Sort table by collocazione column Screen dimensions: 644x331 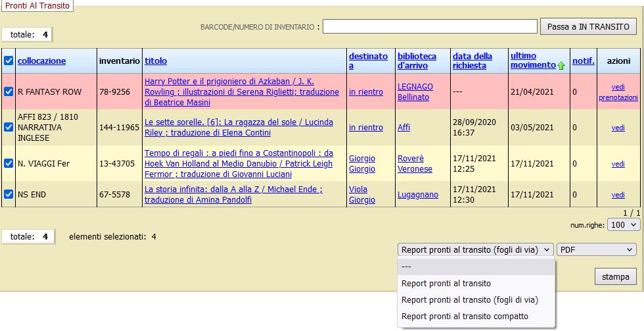(x=41, y=61)
